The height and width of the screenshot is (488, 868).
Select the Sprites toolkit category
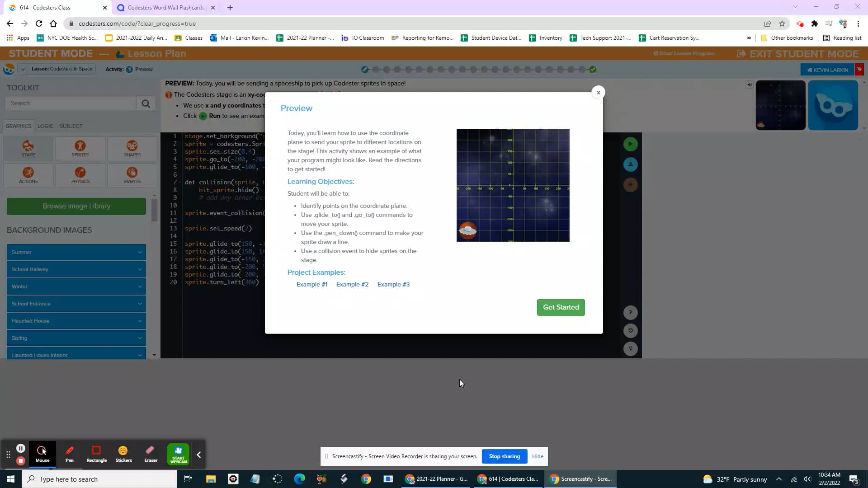(80, 149)
